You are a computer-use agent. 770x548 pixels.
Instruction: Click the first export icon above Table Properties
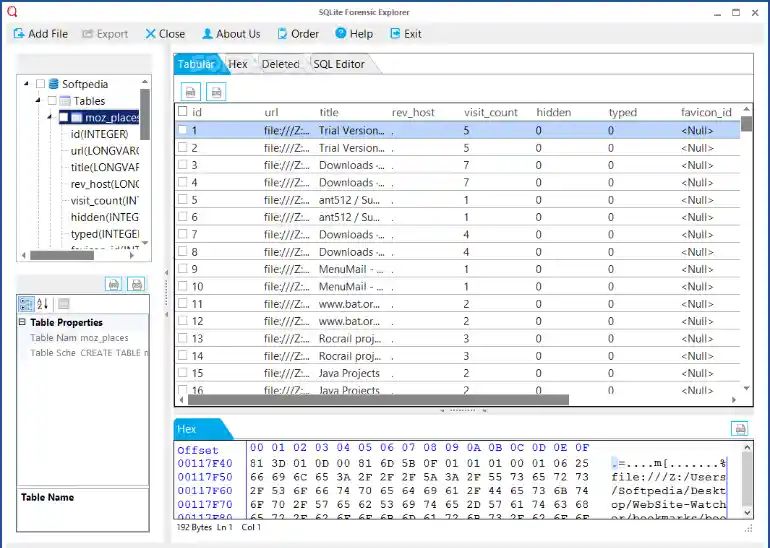click(113, 284)
